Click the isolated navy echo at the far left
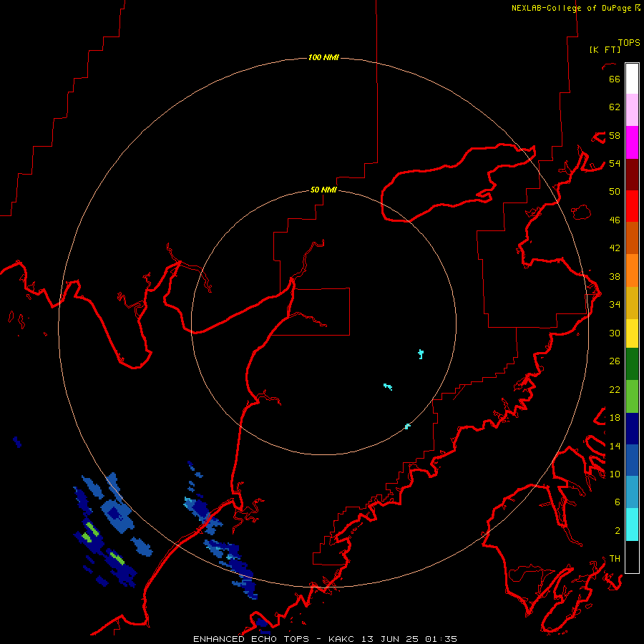This screenshot has width=644, height=644. 17,442
